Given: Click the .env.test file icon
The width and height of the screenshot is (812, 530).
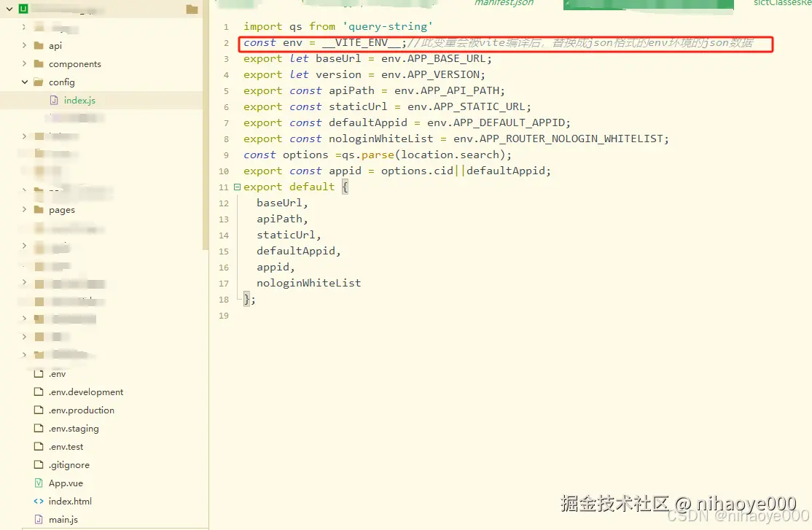Looking at the screenshot, I should coord(39,446).
